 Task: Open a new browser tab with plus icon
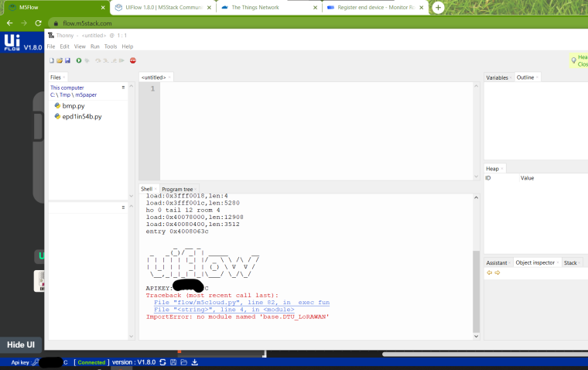438,8
